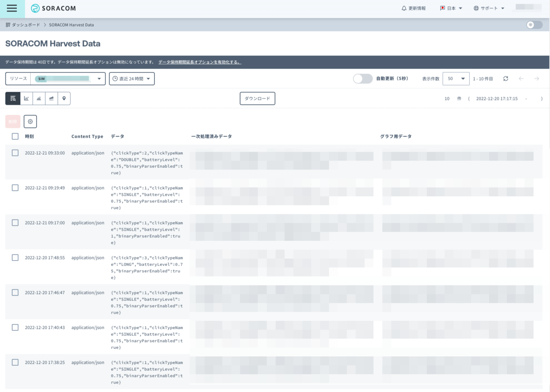Click the SORACOM Harvest Data page heading

coord(53,44)
